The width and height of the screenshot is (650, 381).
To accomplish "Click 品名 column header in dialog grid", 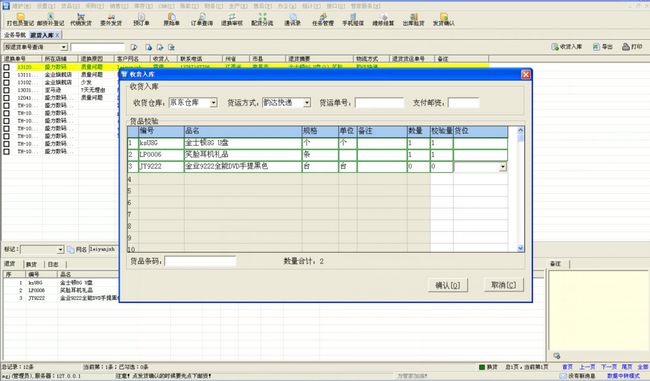I will coord(243,131).
